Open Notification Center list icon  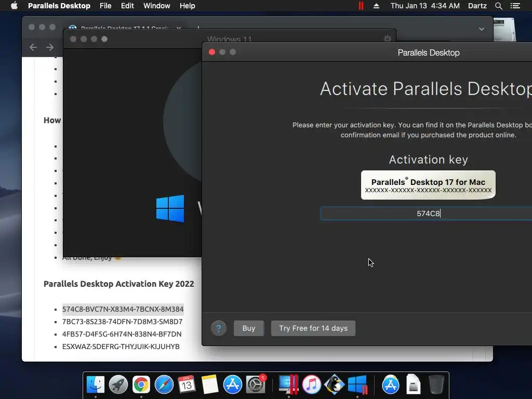point(515,6)
